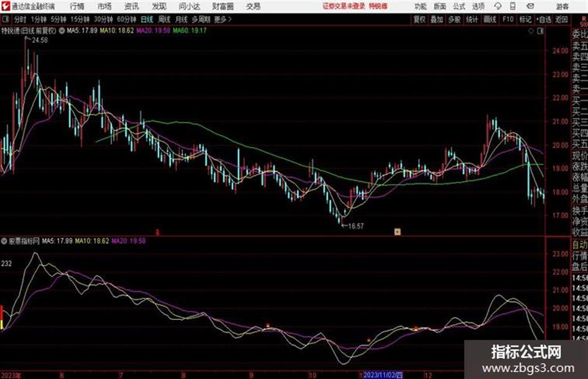This screenshot has height=379, width=588.
Task: Open the F10 company info button
Action: [x=508, y=19]
